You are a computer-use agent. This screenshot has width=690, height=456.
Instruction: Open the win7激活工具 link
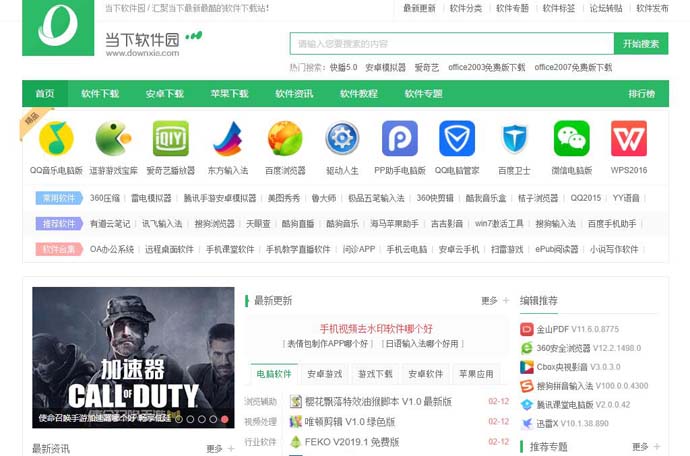pos(499,224)
